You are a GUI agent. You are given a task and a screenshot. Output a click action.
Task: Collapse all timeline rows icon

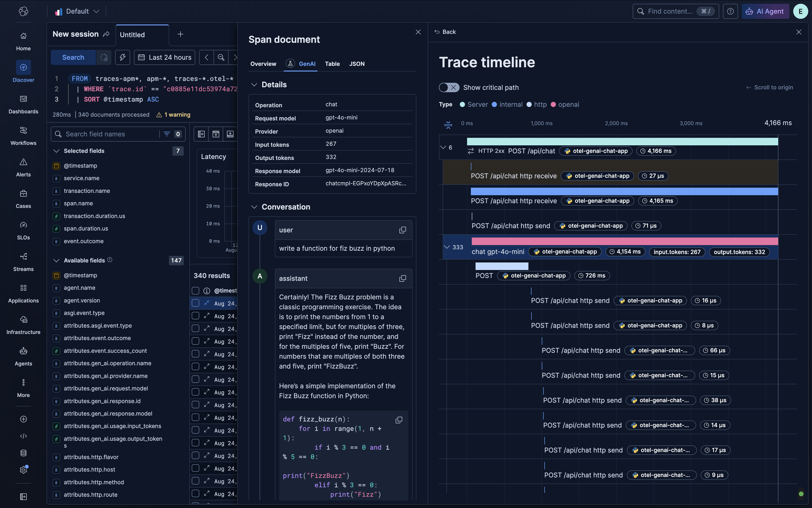(448, 125)
